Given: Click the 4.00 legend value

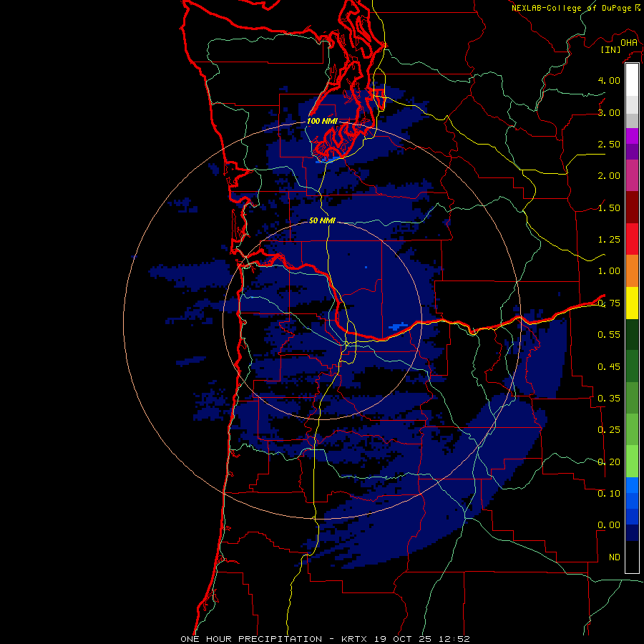Looking at the screenshot, I should coord(609,80).
